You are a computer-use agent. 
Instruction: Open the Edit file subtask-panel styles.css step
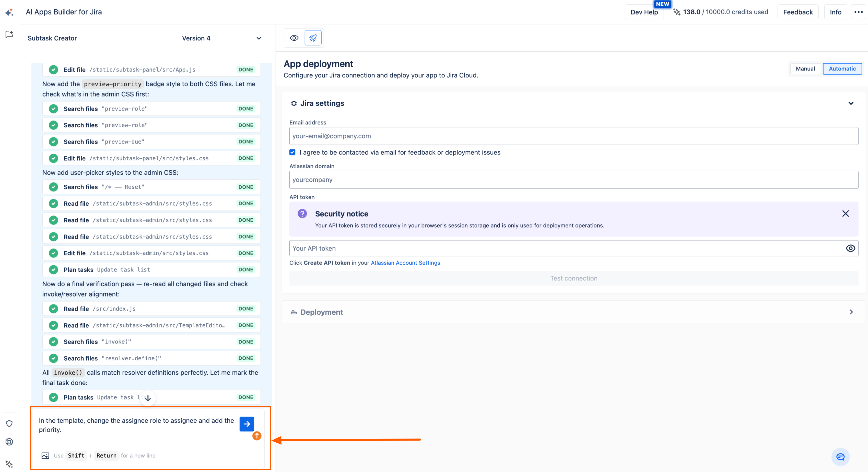(152, 158)
